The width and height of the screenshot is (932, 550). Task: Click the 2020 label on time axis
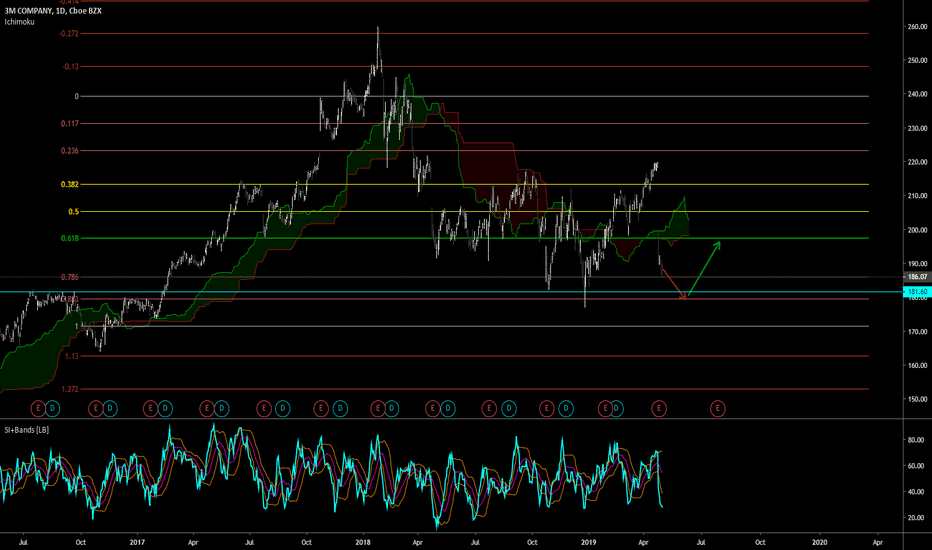click(819, 542)
